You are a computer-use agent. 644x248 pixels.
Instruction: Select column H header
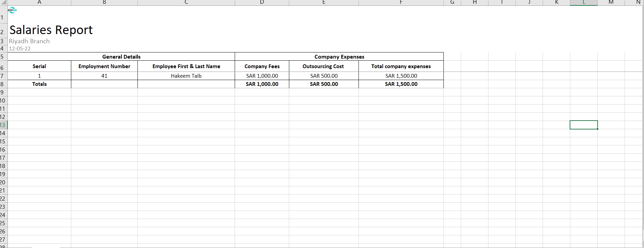pos(474,2)
